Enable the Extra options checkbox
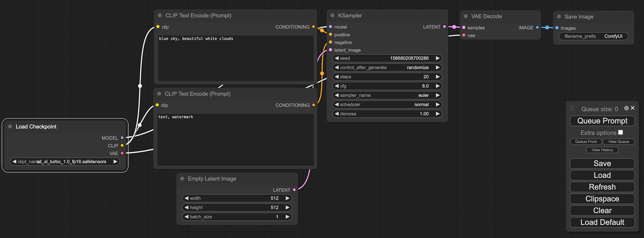The width and height of the screenshot is (644, 238). click(621, 132)
